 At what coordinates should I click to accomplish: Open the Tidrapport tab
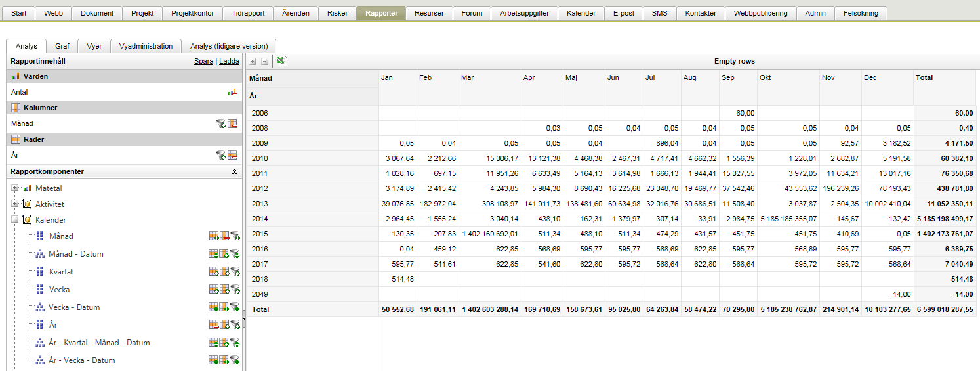pyautogui.click(x=247, y=13)
